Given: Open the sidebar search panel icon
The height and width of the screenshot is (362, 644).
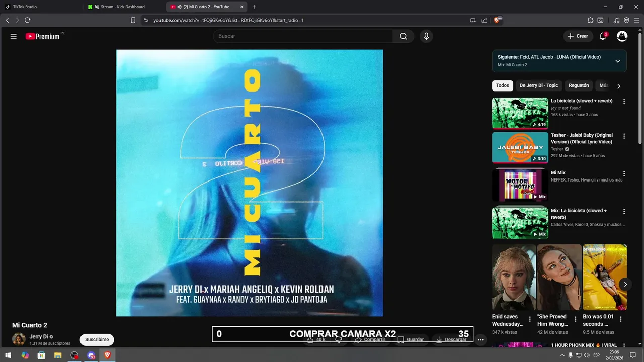Looking at the screenshot, I should click(x=600, y=20).
